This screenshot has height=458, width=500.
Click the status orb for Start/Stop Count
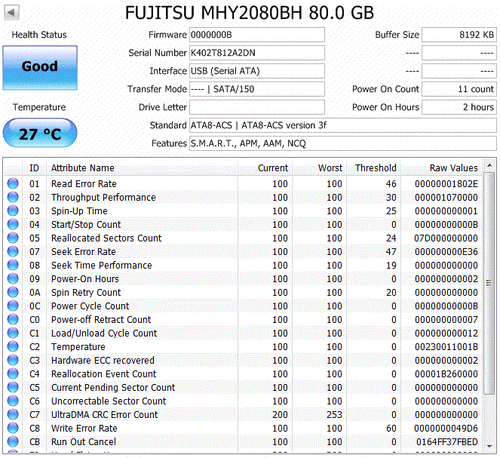[13, 224]
